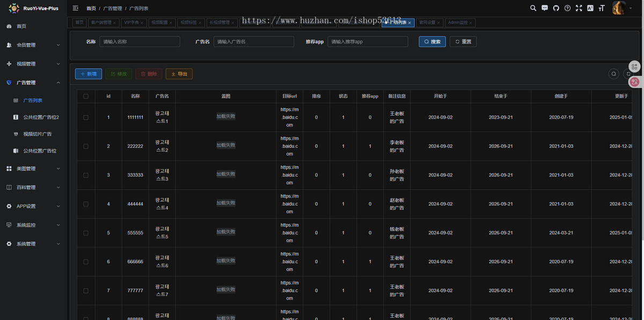Open the GitHub icon in the header
The width and height of the screenshot is (644, 320).
(556, 8)
